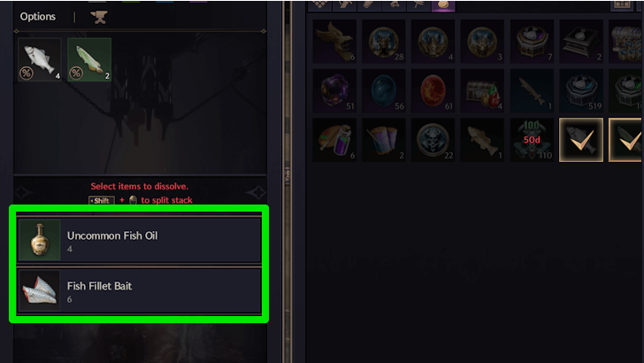Click the red orb stack of 61

[x=433, y=90]
